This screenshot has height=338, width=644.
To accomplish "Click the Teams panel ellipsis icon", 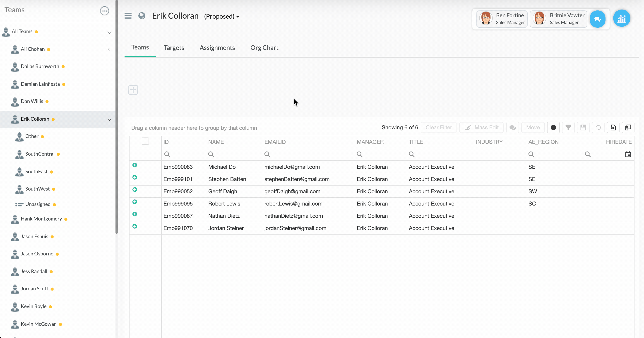I will (x=104, y=11).
